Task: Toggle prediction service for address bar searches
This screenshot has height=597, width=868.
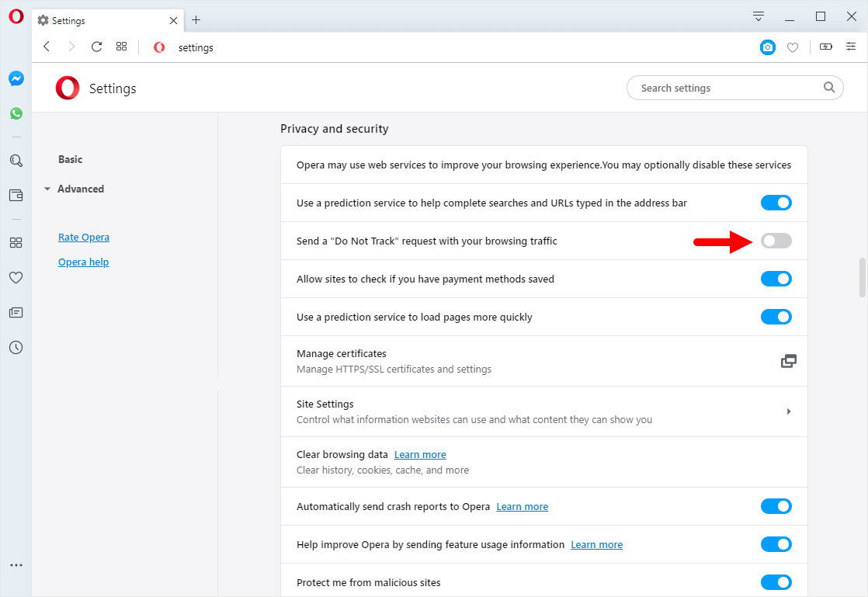Action: [x=776, y=203]
